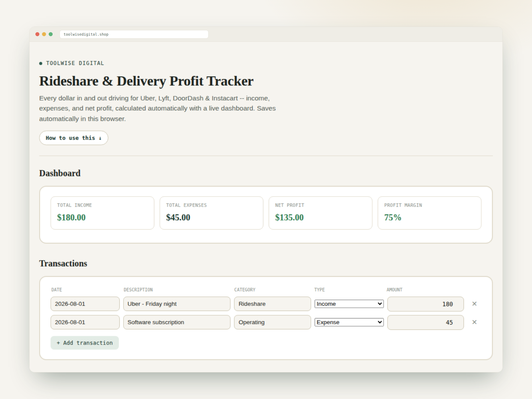The image size is (532, 399).
Task: Click the Net Profit value $135.00
Action: [289, 217]
